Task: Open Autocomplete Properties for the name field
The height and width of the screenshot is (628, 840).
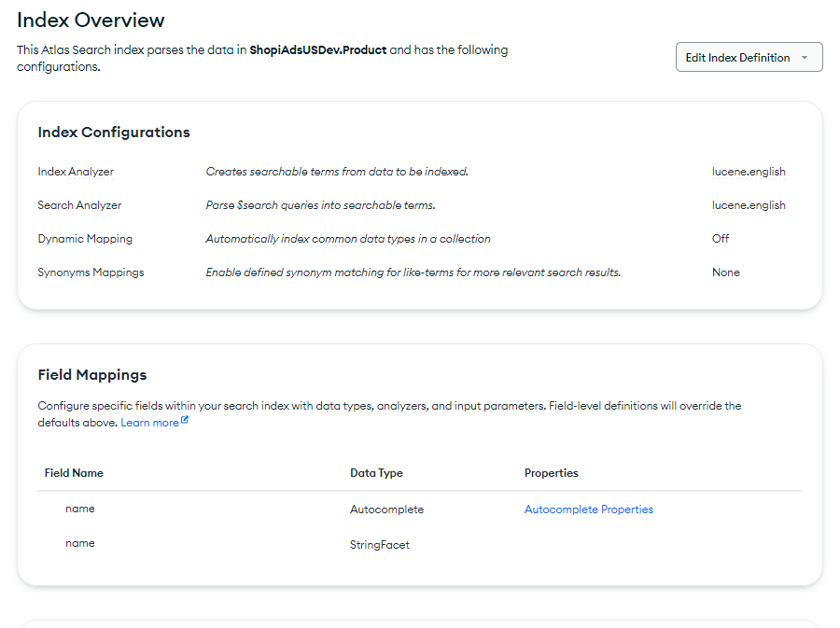Action: [x=588, y=509]
